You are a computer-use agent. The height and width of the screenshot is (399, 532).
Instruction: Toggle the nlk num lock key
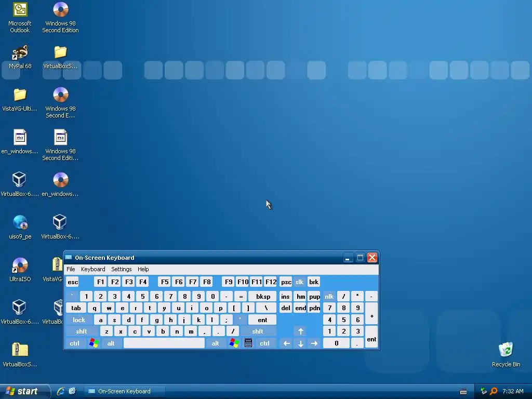[x=329, y=296]
